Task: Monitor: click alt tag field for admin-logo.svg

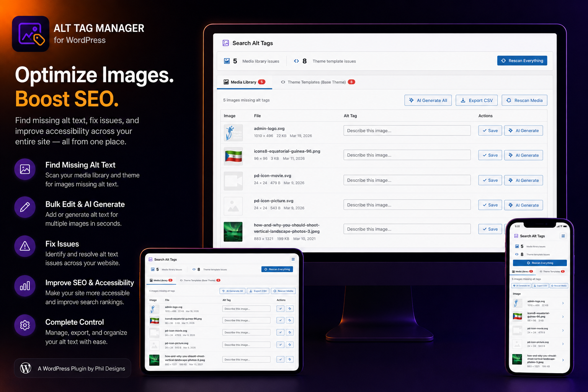Action: pyautogui.click(x=407, y=131)
